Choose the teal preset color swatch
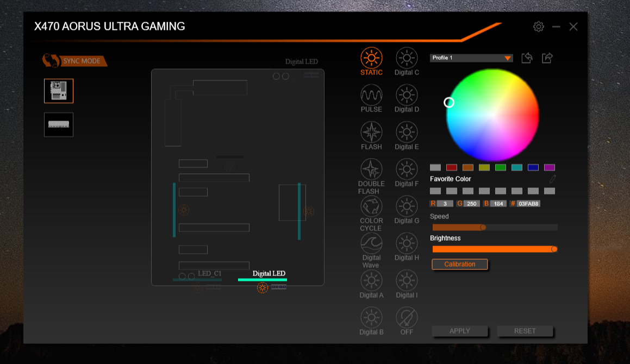The image size is (630, 364). (x=517, y=167)
